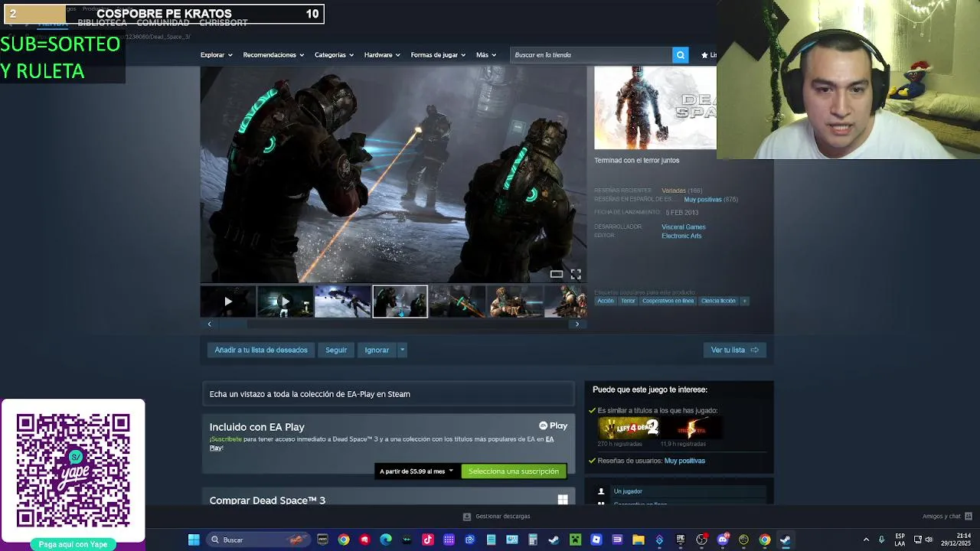Open File Explorer folder in taskbar
Screen dimensions: 980x551
pos(639,540)
